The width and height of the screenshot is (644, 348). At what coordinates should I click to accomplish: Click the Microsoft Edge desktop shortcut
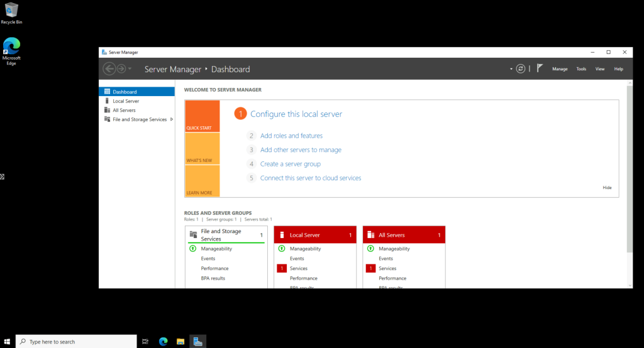(11, 52)
